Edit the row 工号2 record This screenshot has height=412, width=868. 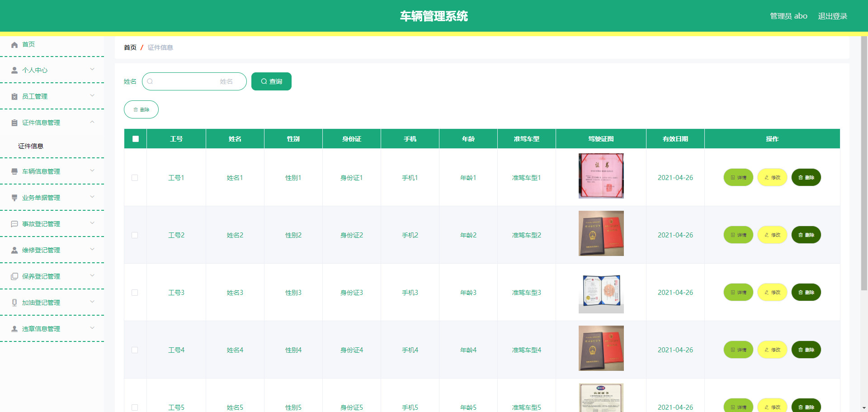(x=772, y=235)
